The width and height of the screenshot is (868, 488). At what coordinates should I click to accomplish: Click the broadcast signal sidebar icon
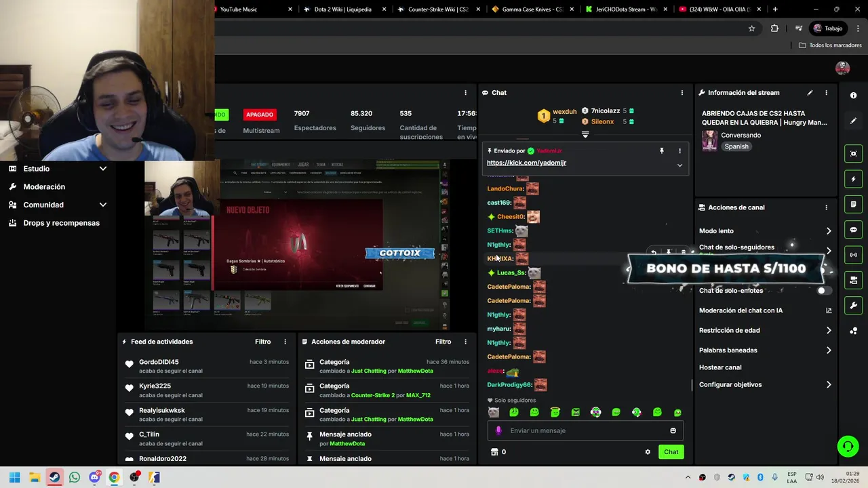click(x=853, y=255)
